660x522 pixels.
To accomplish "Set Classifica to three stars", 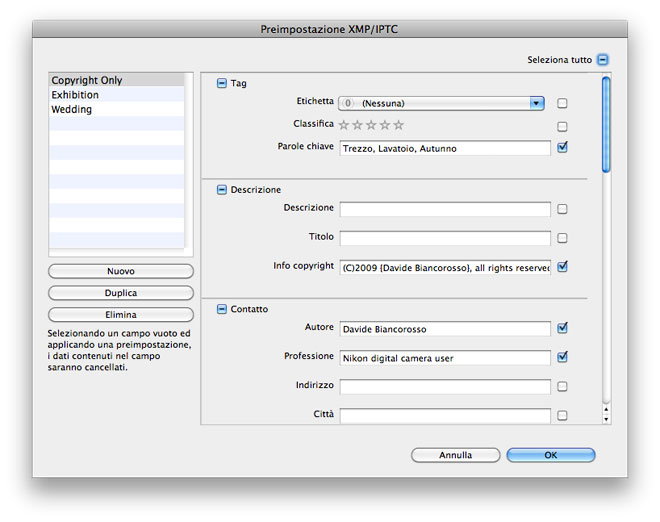I will click(371, 125).
